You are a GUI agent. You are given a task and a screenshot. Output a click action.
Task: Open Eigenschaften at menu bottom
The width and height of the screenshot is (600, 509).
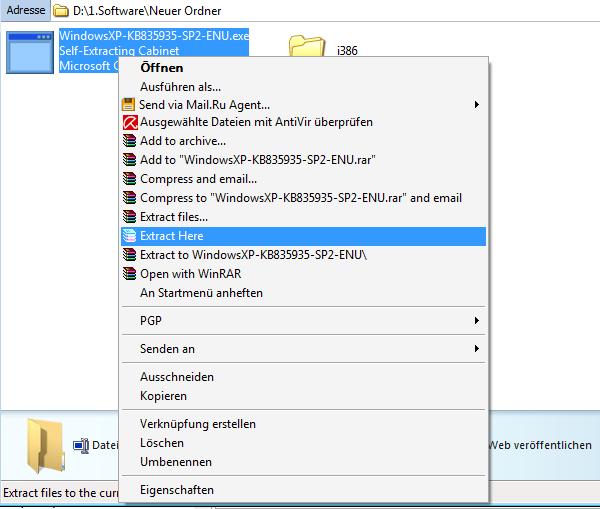click(303, 490)
